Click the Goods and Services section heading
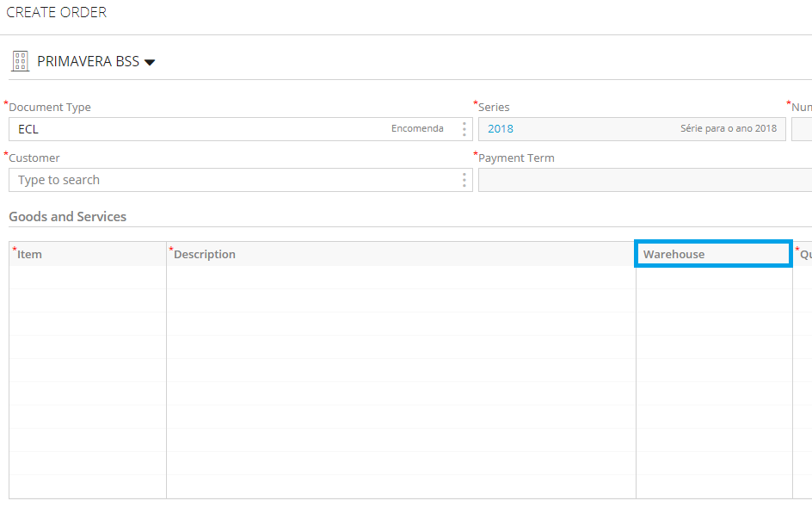The image size is (812, 507). [x=67, y=217]
